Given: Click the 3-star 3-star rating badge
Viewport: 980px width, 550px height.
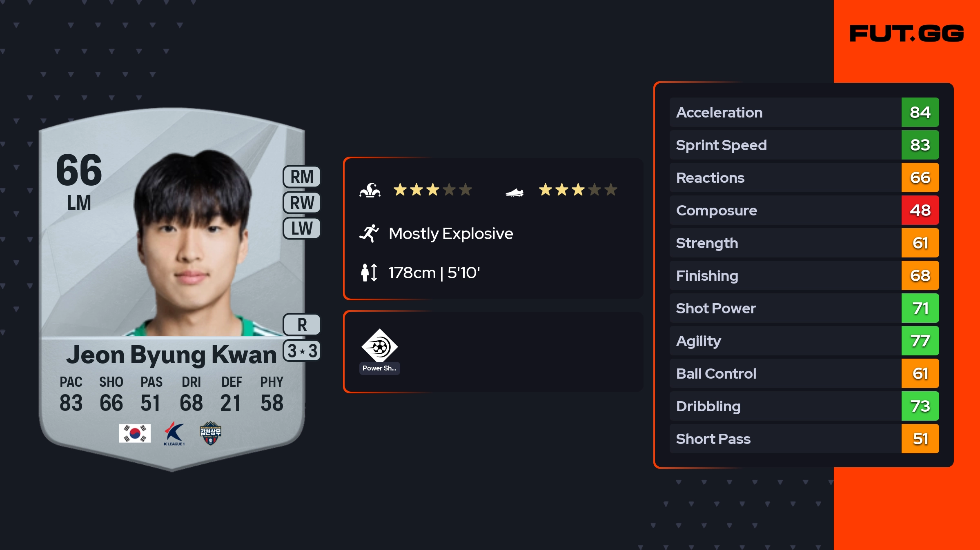Looking at the screenshot, I should 302,351.
